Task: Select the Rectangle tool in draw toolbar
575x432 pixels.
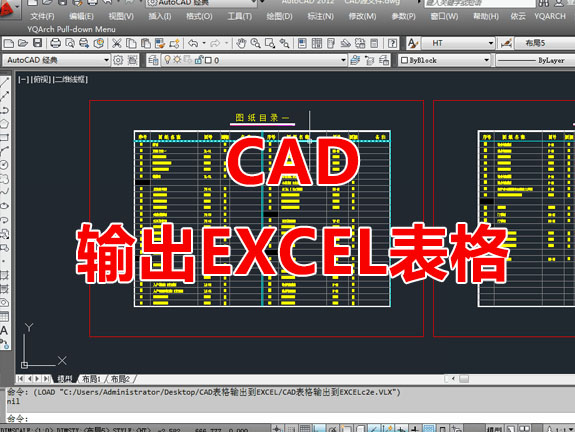Action: [4, 138]
